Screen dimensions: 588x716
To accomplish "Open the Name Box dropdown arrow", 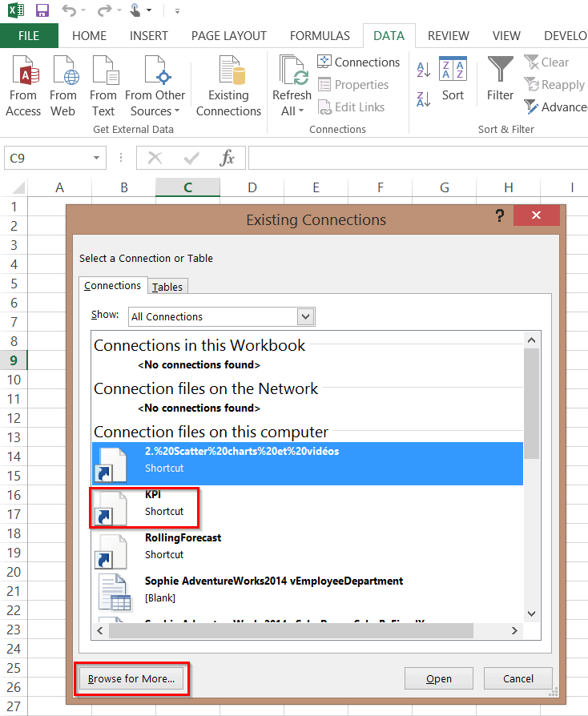I will point(97,159).
